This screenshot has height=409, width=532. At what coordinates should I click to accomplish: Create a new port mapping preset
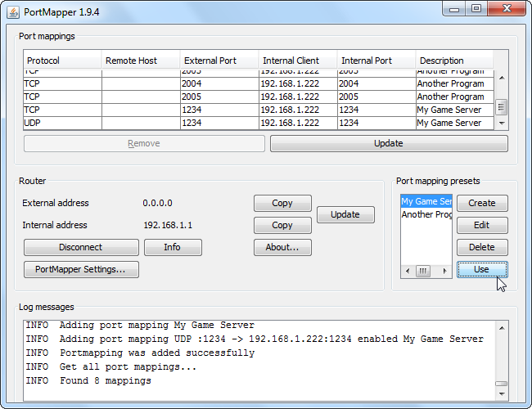pyautogui.click(x=482, y=203)
